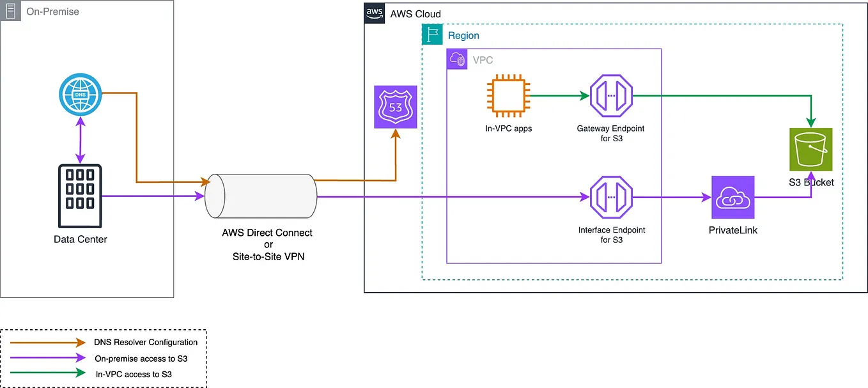Click the AWS Direct Connect tunnel shape
The height and width of the screenshot is (388, 868).
click(x=260, y=196)
